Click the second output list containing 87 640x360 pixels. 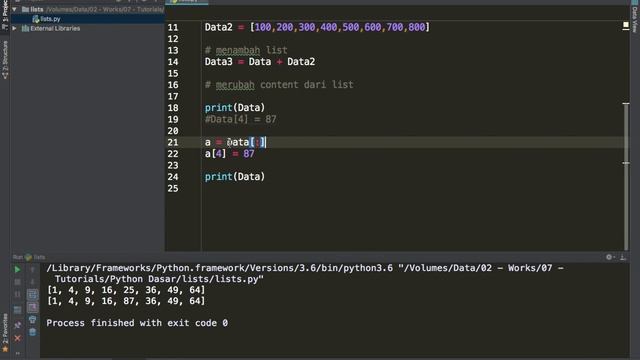(x=126, y=301)
